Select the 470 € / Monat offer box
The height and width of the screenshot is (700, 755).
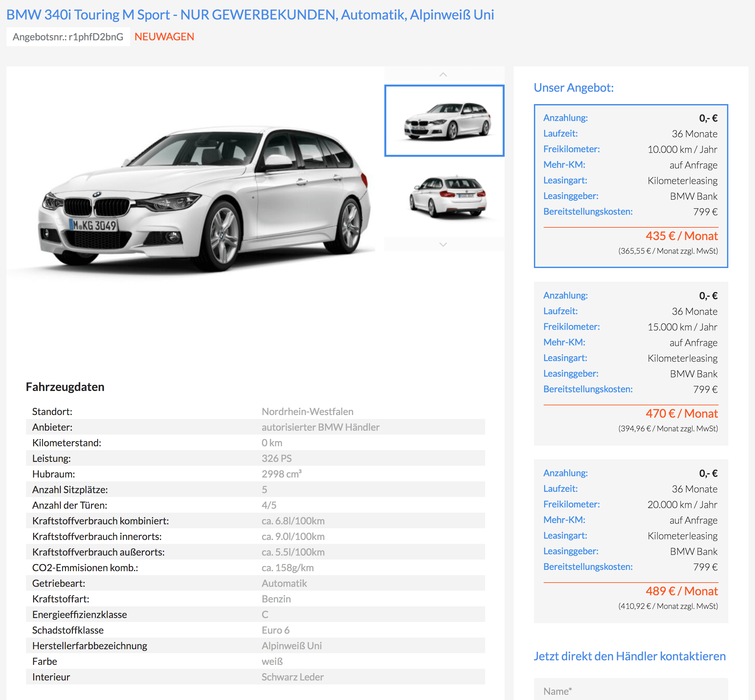pos(631,364)
